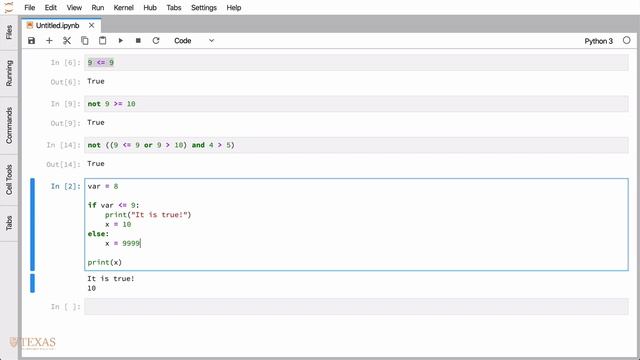Screen dimensions: 640x360
Task: Show the Commands sidebar panel
Action: pyautogui.click(x=9, y=125)
